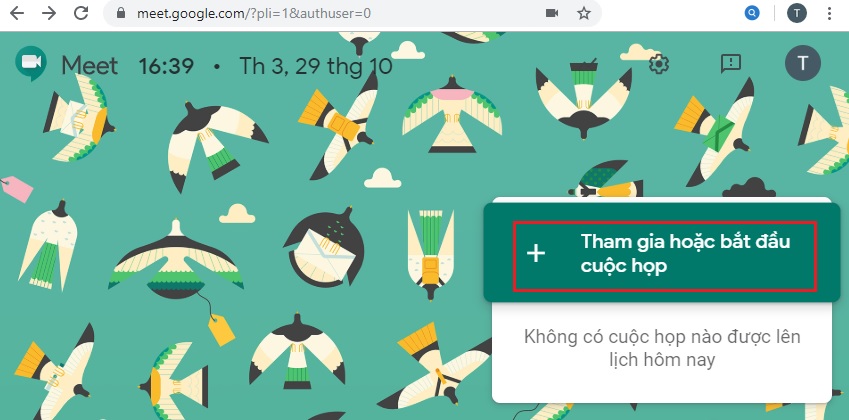Open the Google account T avatar in Meet
This screenshot has height=420, width=849.
point(803,63)
